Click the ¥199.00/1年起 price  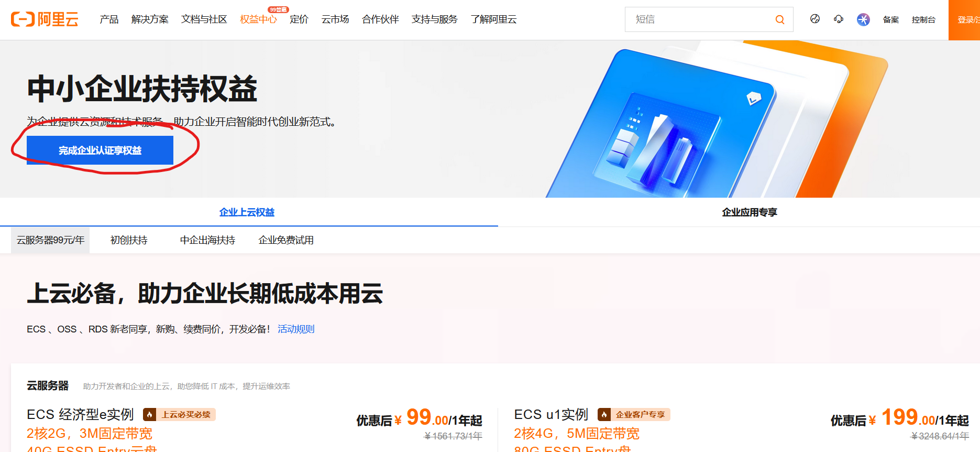click(x=919, y=418)
